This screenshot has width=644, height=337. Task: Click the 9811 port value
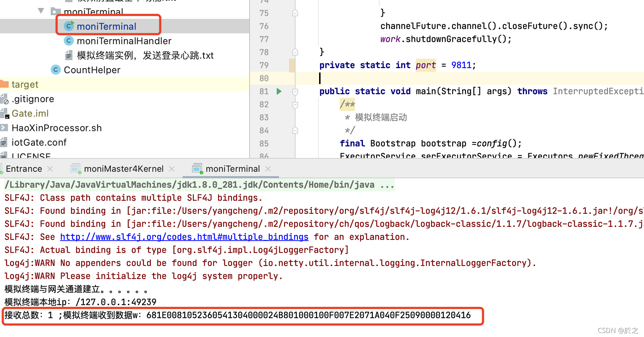click(461, 65)
